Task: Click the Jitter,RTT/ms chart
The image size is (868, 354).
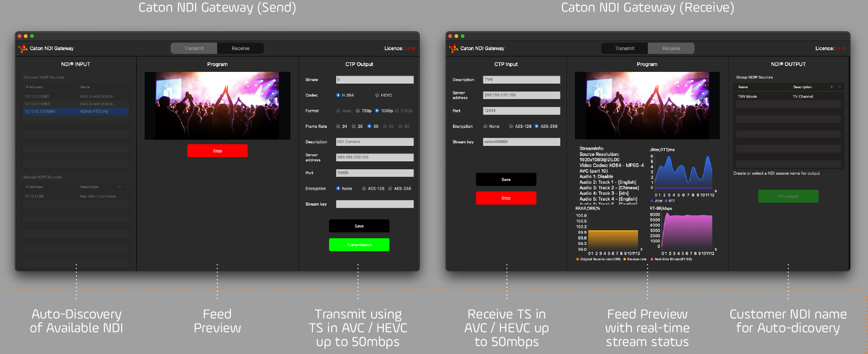Action: click(684, 175)
